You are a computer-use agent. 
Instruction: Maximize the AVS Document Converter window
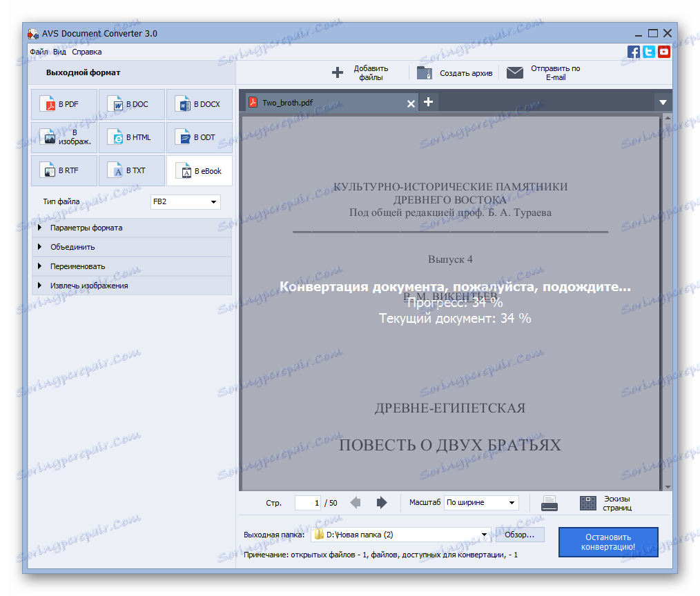coord(652,34)
